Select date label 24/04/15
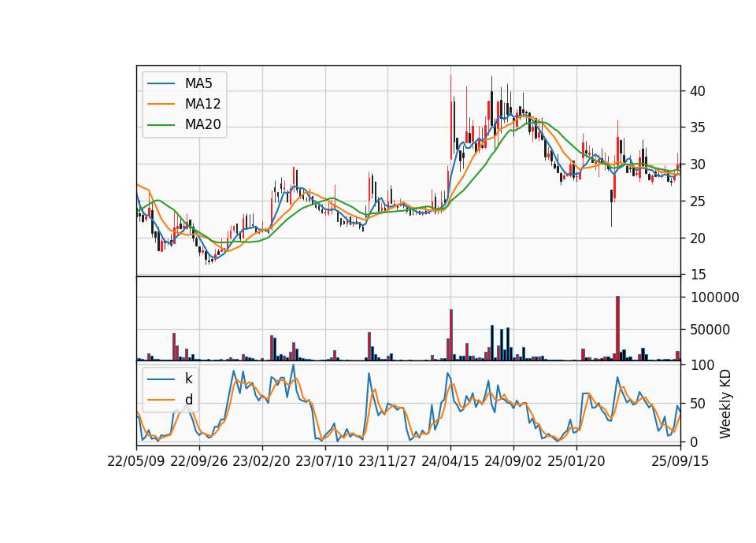The height and width of the screenshot is (543, 756). point(450,461)
